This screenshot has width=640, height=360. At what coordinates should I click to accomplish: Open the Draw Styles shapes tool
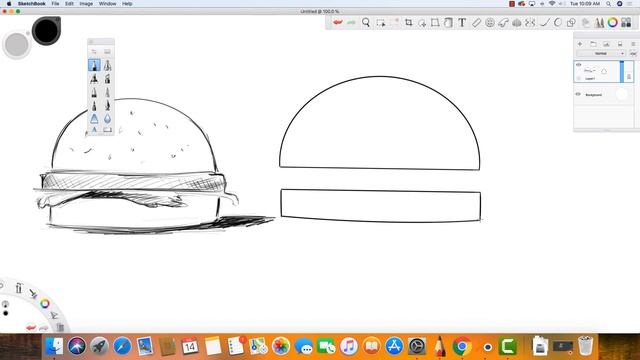(x=571, y=22)
